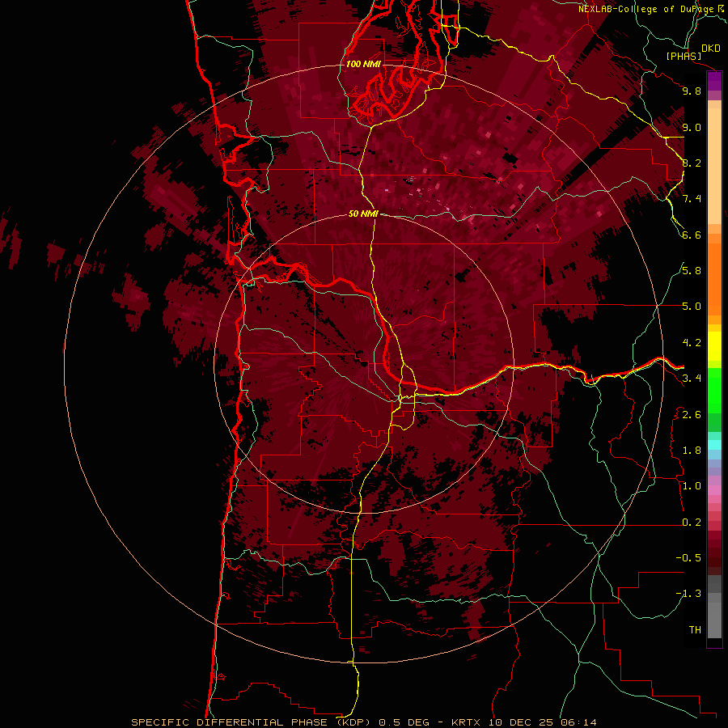This screenshot has width=728, height=728.
Task: Click the 0.2 legend value
Action: click(x=692, y=523)
